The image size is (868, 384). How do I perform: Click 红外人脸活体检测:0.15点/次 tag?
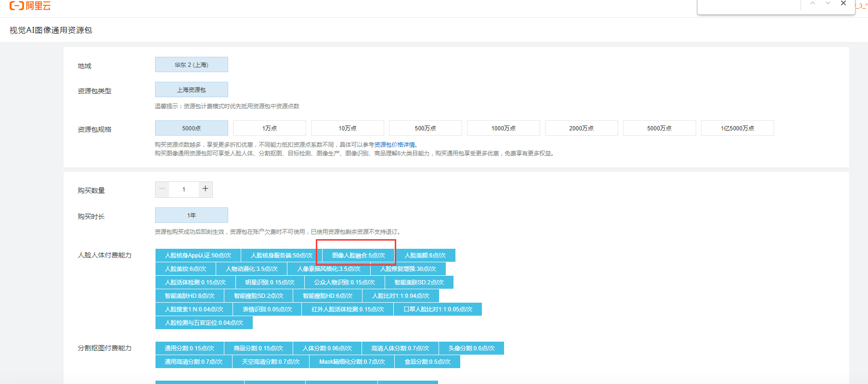click(x=348, y=309)
